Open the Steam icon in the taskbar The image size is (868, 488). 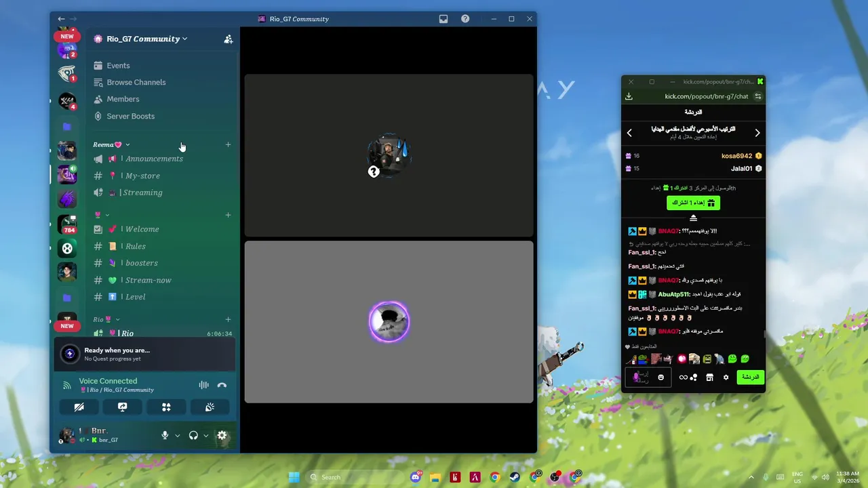pyautogui.click(x=515, y=477)
